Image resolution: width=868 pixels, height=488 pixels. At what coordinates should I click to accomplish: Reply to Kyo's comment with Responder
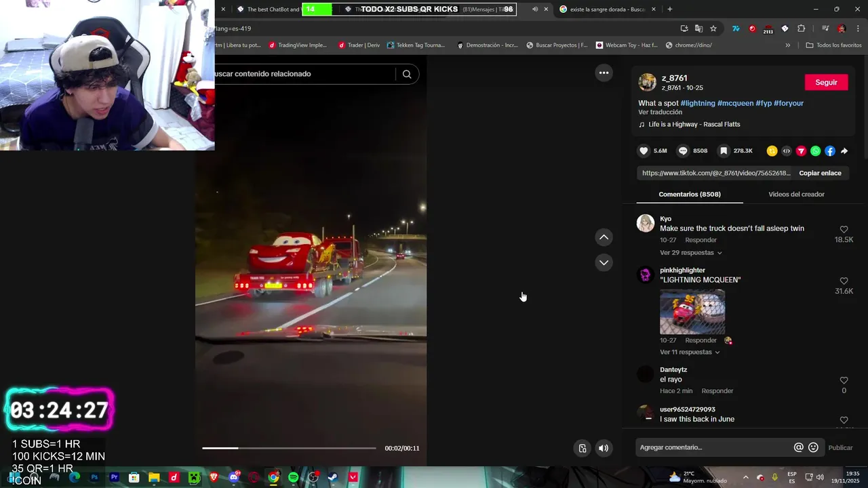701,240
